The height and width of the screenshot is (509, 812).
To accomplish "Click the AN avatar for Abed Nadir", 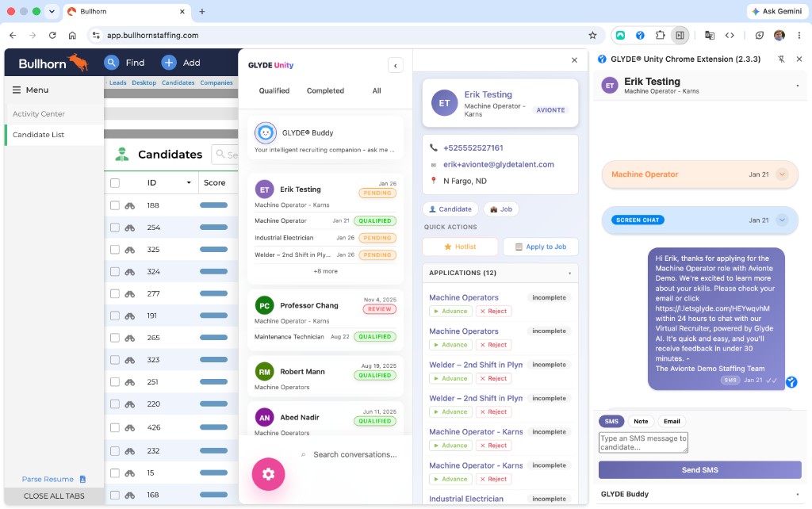I will [265, 417].
